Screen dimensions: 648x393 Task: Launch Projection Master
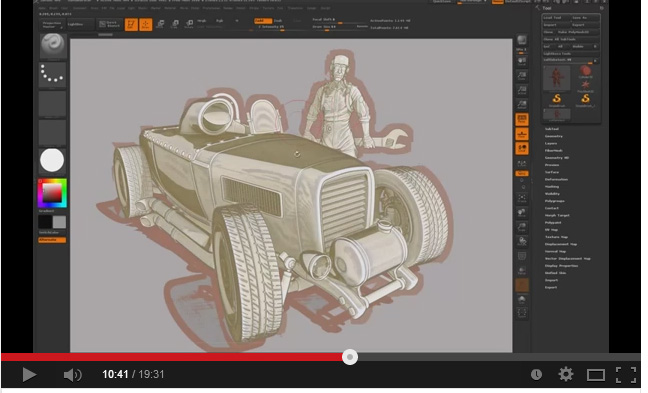coord(52,25)
